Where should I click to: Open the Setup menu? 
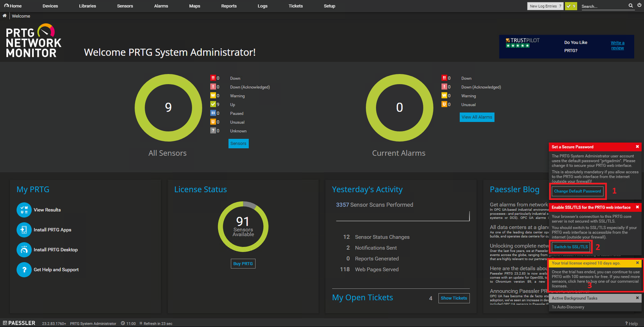tap(329, 6)
